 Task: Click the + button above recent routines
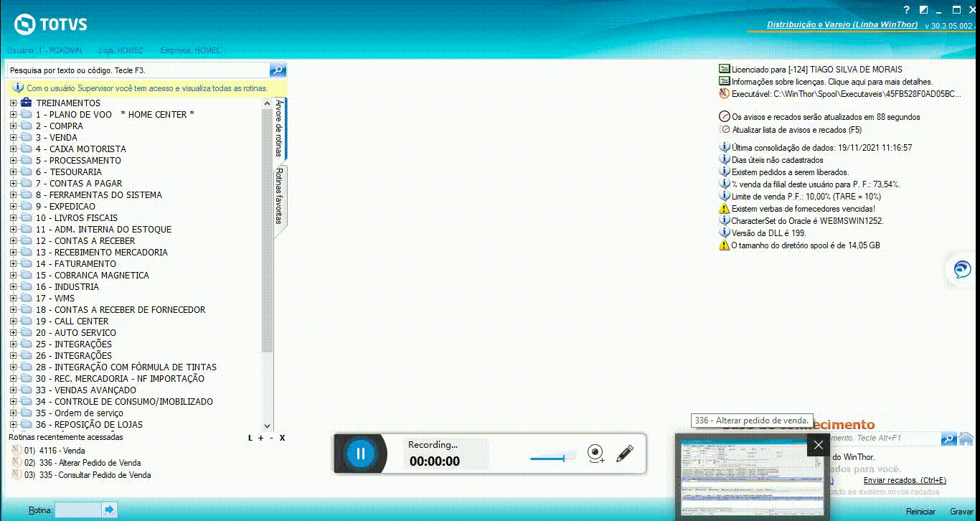point(260,438)
